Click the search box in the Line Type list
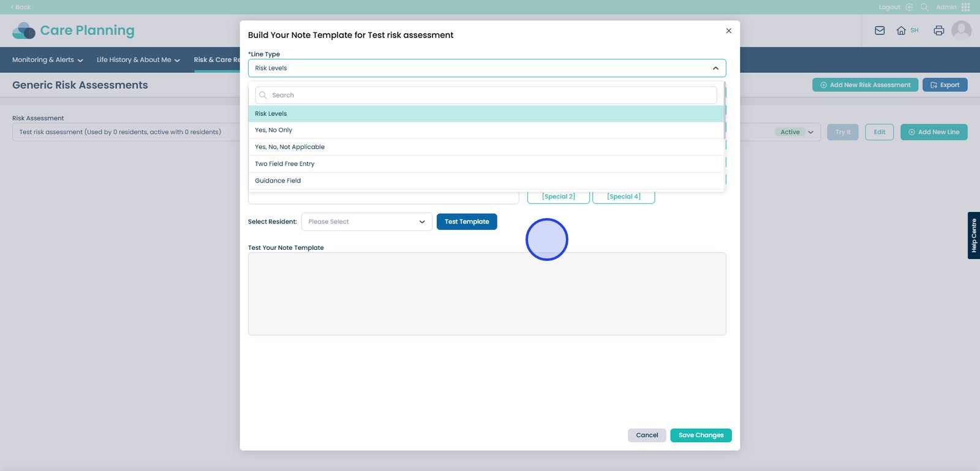The height and width of the screenshot is (471, 980). 486,95
